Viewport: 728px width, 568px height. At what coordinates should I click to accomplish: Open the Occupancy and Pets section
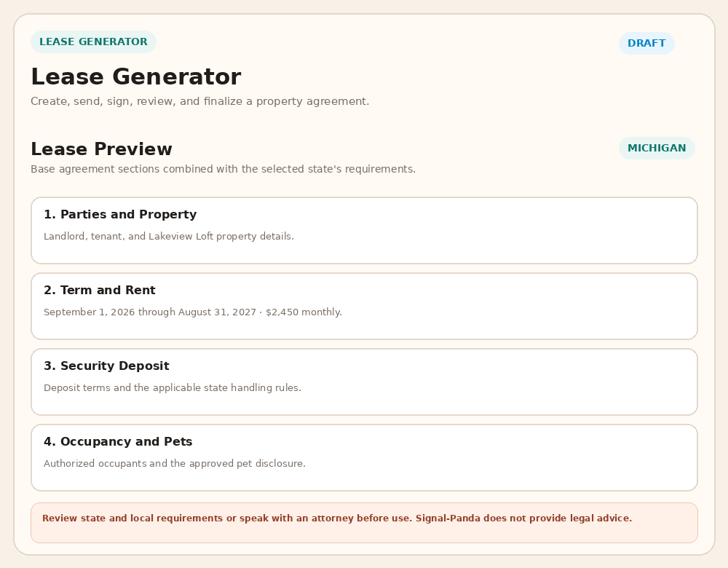tap(364, 457)
